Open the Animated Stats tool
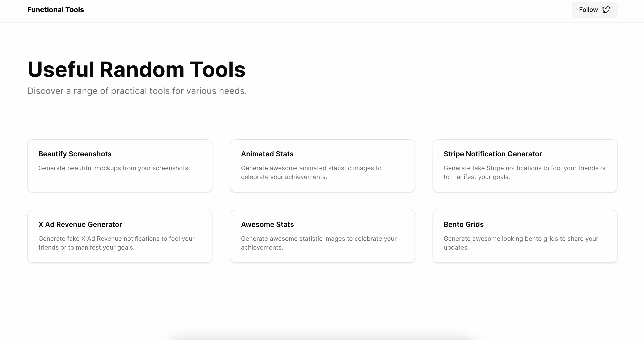This screenshot has width=644, height=340. coord(322,166)
